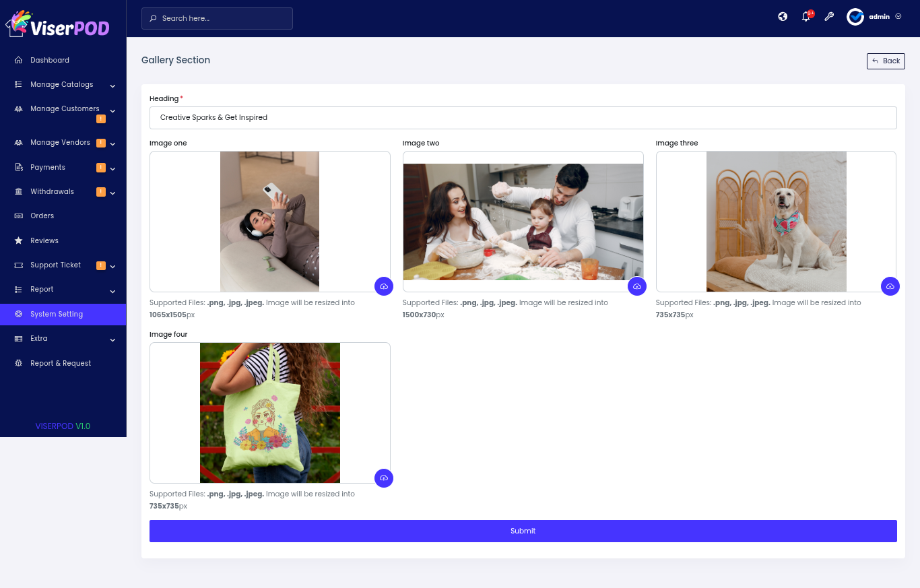
Task: Click the Back button
Action: 886,61
